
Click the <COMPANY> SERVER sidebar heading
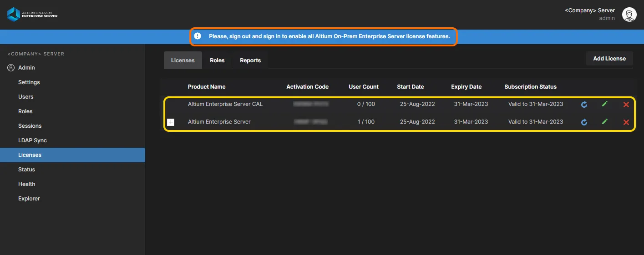[36, 54]
